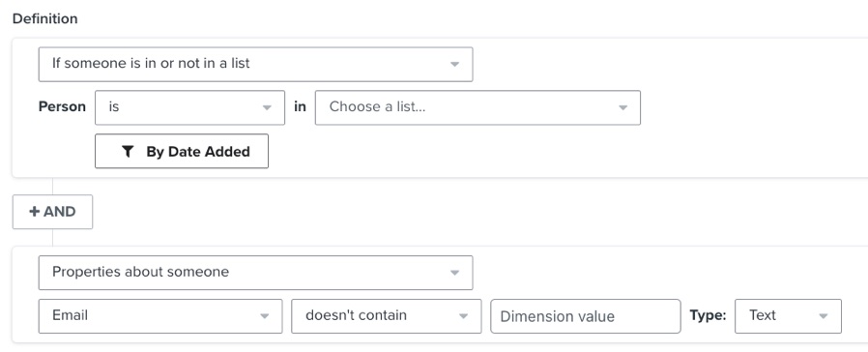The width and height of the screenshot is (868, 352).
Task: Click the caret on 'Properties about someone'
Action: pos(454,273)
